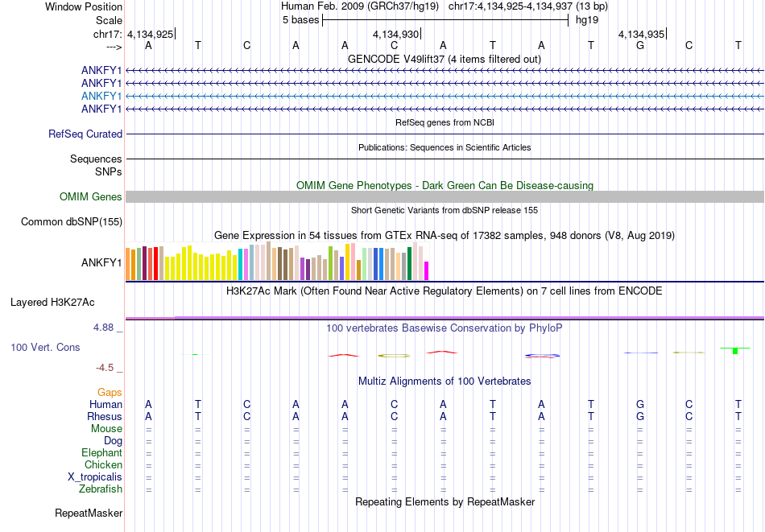
Task: Select the Elephant species label
Action: coord(102,452)
